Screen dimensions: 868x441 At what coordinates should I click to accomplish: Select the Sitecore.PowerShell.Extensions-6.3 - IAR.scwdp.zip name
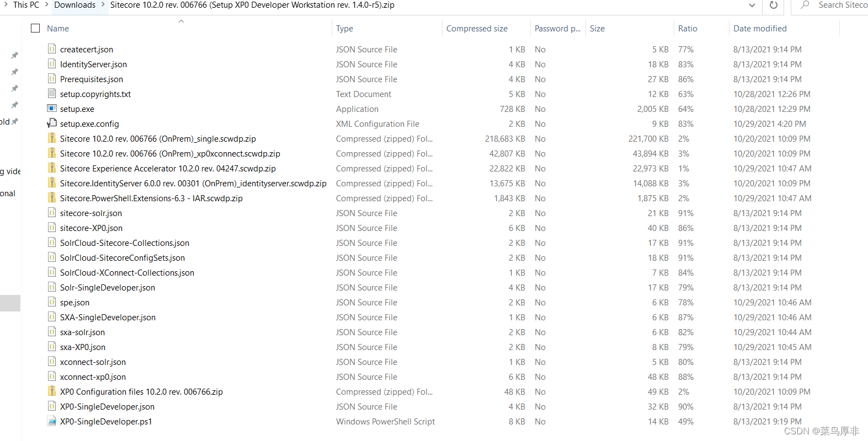(x=151, y=198)
